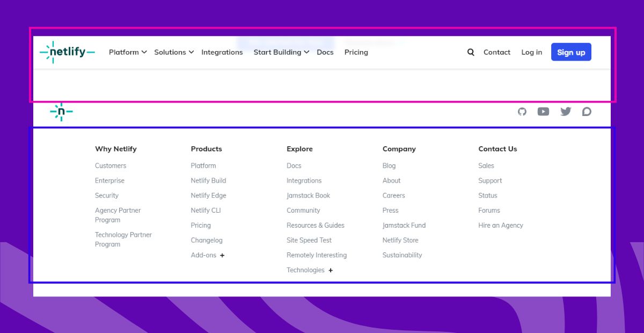This screenshot has width=644, height=333.
Task: Expand the Add-ons plus list
Action: click(x=222, y=255)
